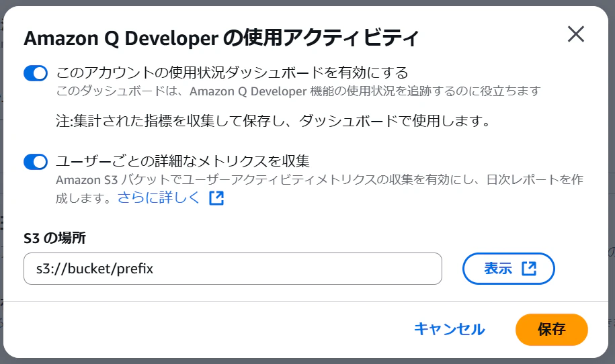Viewport: 615px width, 364px height.
Task: Toggle the per-user detailed metrics collection switch
Action: point(36,162)
